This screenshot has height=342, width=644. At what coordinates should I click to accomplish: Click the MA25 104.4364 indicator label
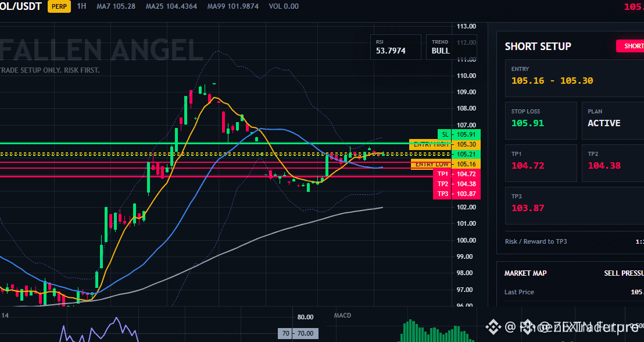[171, 6]
